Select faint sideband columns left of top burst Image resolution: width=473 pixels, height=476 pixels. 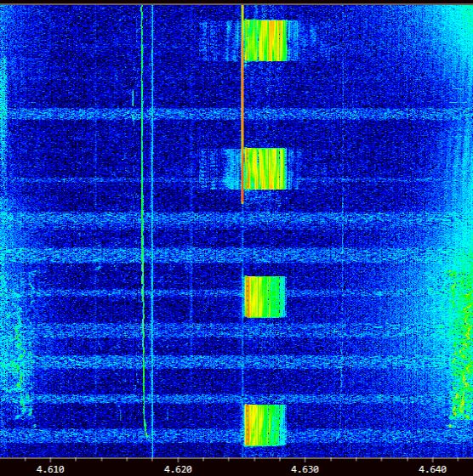coord(214,41)
